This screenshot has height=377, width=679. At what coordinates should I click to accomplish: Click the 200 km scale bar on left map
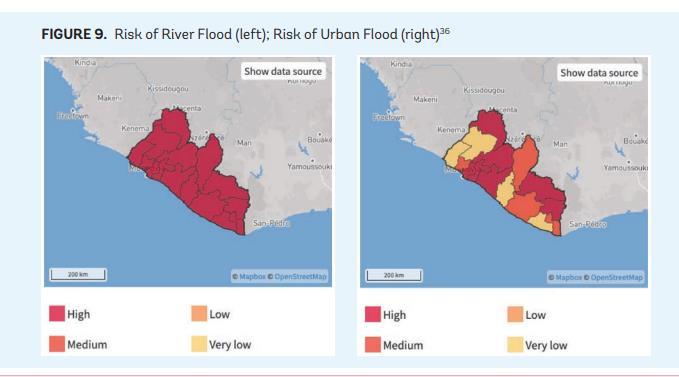[78, 274]
